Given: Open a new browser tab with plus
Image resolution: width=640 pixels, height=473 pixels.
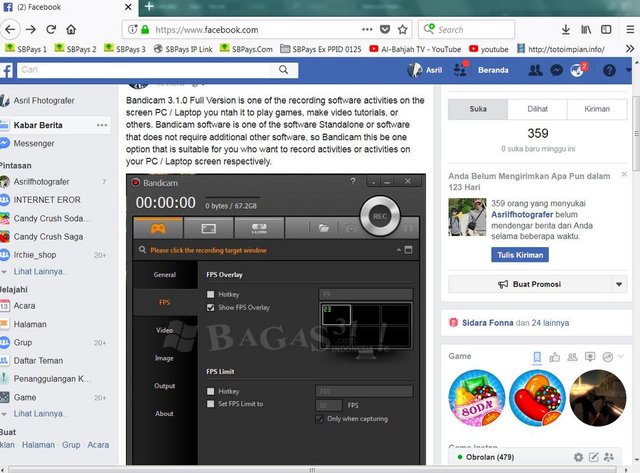Looking at the screenshot, I should (149, 6).
